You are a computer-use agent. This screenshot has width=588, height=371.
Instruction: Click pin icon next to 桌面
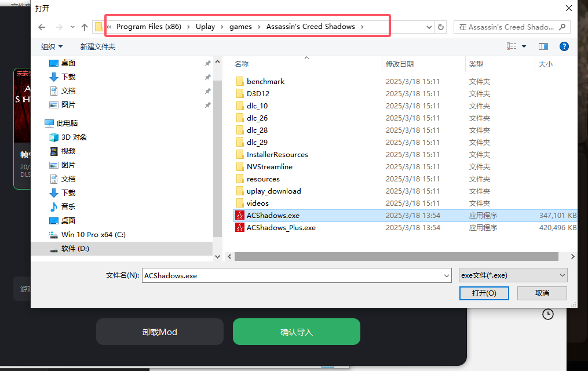(x=207, y=63)
